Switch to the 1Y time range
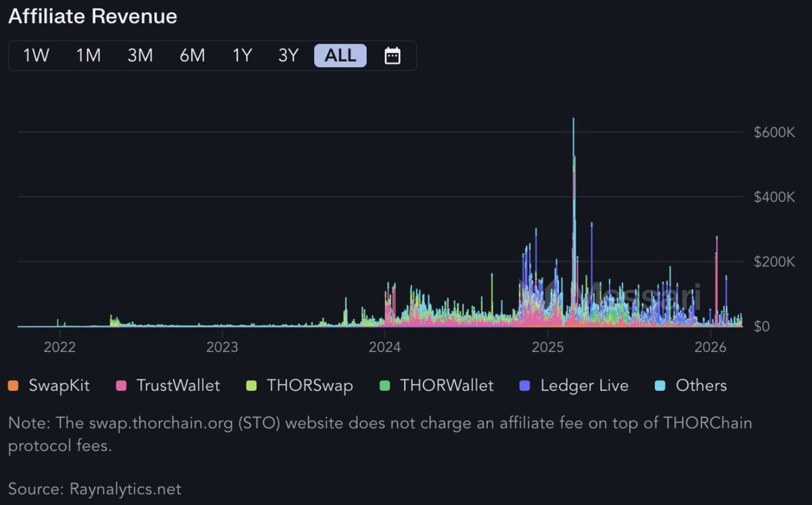 coord(242,56)
